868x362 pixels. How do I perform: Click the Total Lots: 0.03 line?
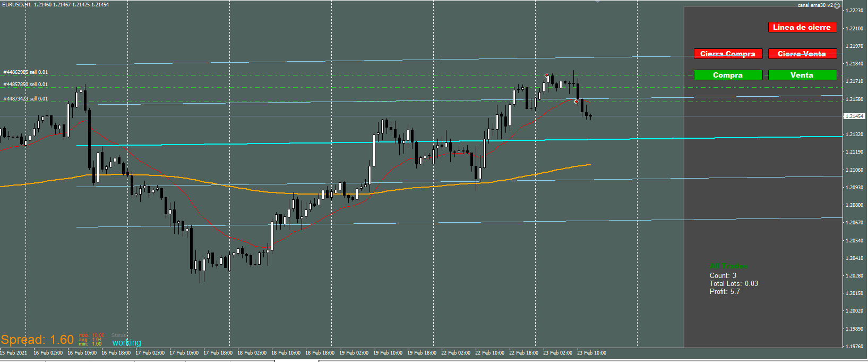[x=734, y=283]
